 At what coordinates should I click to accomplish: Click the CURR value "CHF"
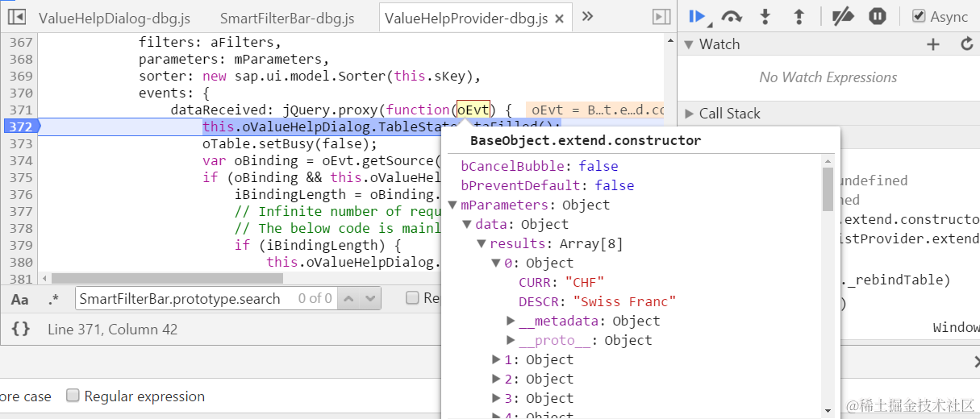pos(584,282)
